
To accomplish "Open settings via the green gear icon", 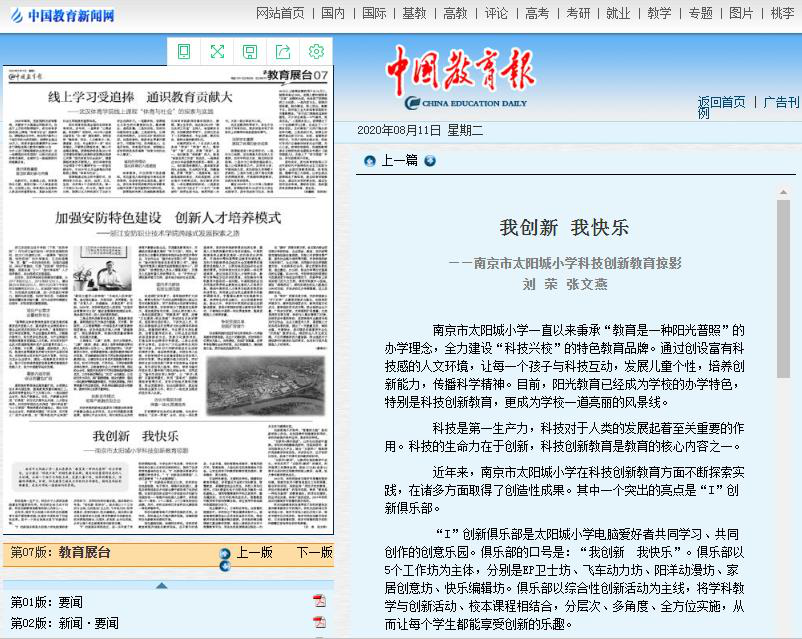I will [316, 52].
